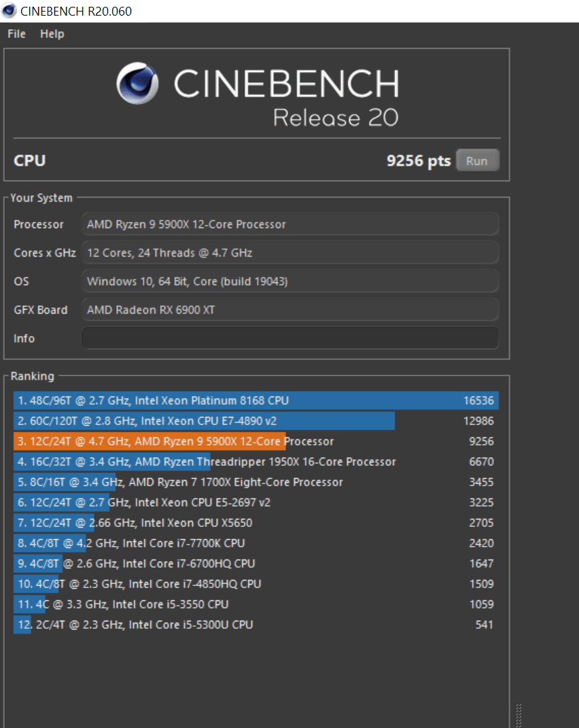This screenshot has width=579, height=728.
Task: Select the Processor field AMD Ryzen 9 5900X
Action: point(290,224)
